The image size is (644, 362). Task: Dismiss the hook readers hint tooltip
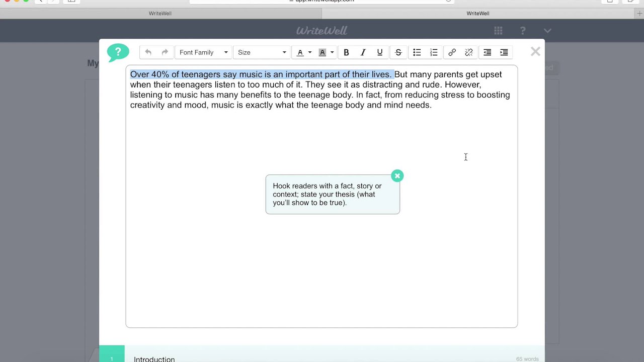click(397, 175)
